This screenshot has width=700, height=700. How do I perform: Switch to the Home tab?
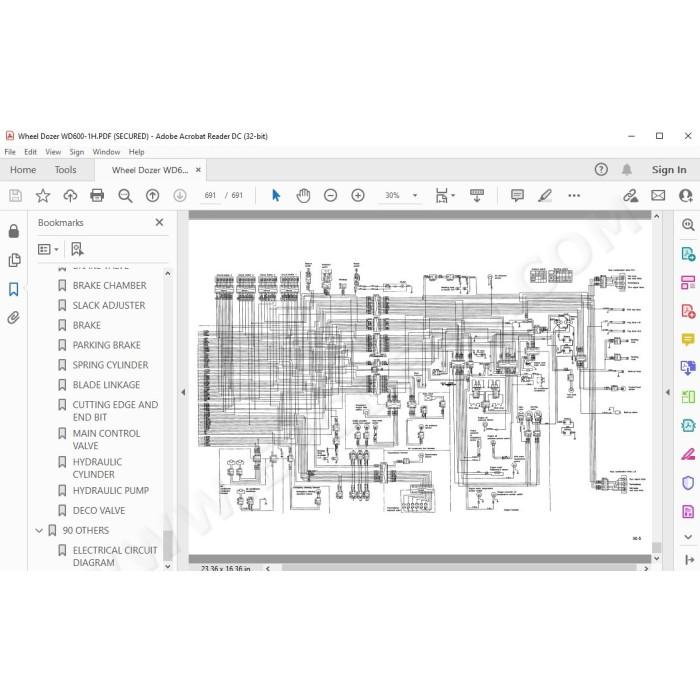tap(23, 170)
